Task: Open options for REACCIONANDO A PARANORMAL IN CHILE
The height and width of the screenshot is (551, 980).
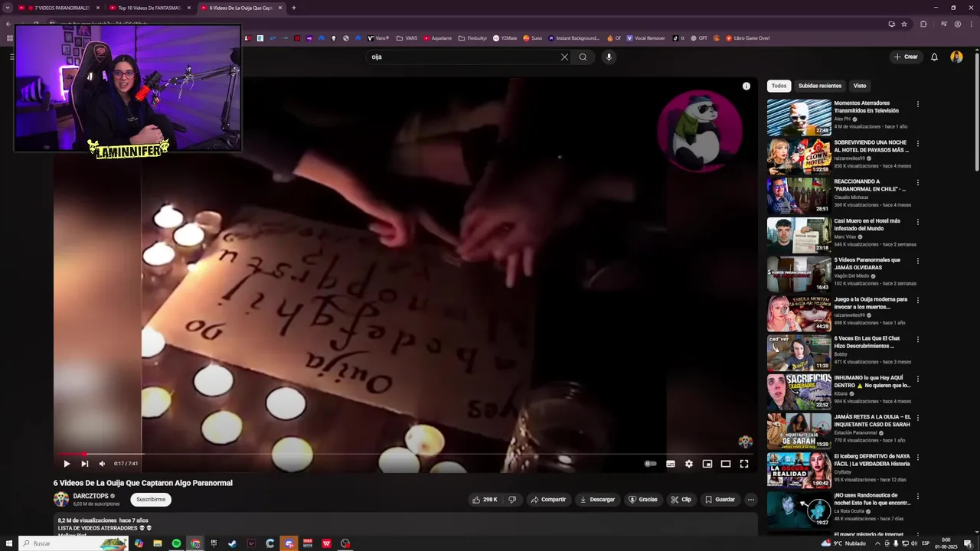Action: tap(917, 183)
